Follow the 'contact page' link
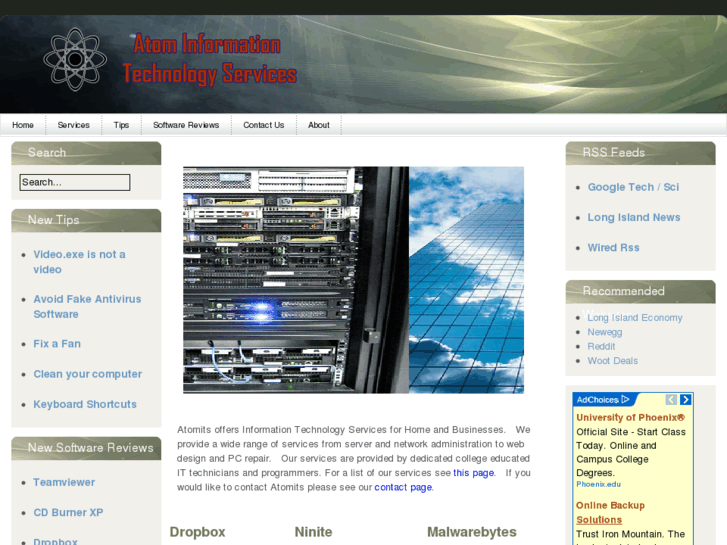 tap(403, 487)
